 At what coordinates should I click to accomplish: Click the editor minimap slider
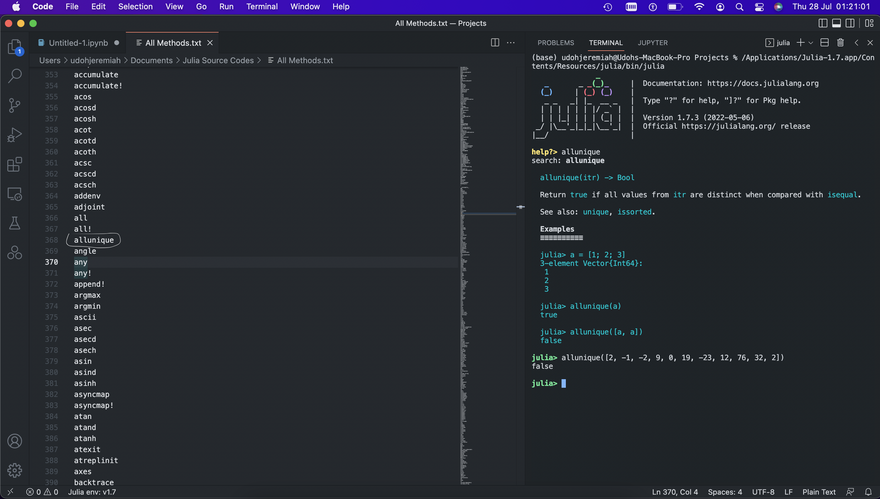click(488, 213)
